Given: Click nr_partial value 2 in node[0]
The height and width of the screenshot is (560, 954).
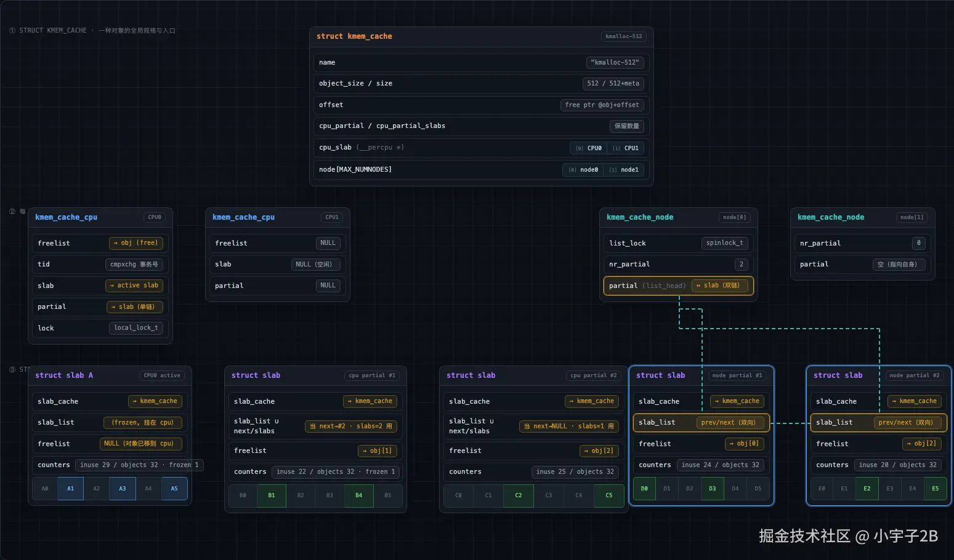Looking at the screenshot, I should tap(742, 265).
